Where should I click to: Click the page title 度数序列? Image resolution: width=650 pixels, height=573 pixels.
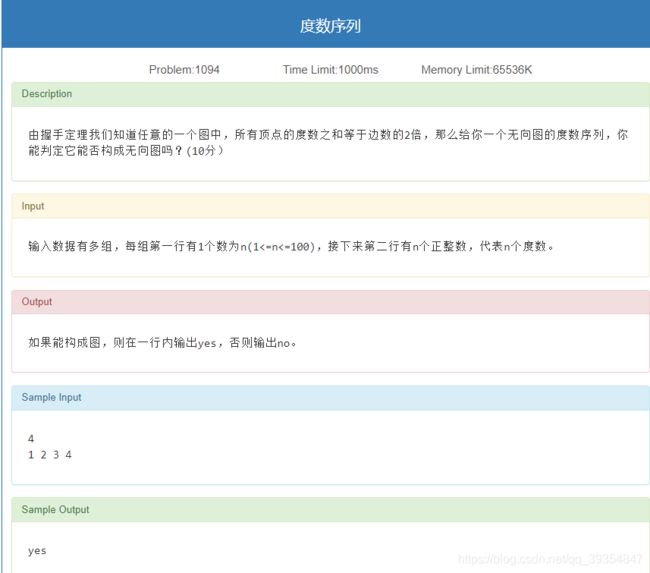(330, 26)
